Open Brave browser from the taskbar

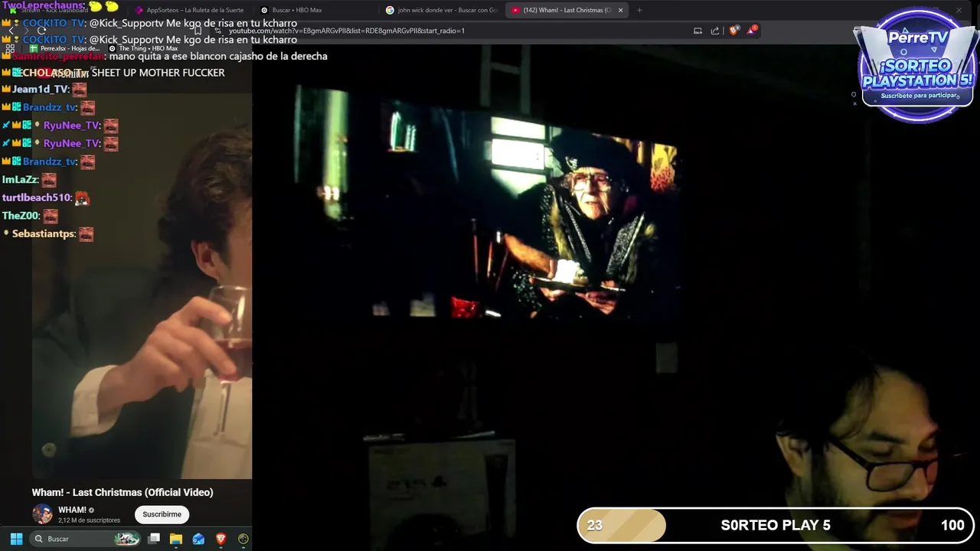click(220, 539)
